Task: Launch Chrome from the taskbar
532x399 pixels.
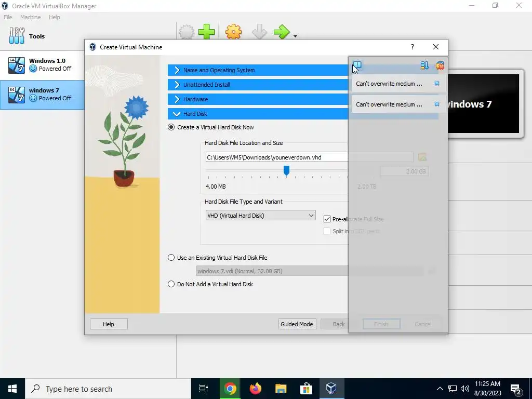Action: (230, 389)
